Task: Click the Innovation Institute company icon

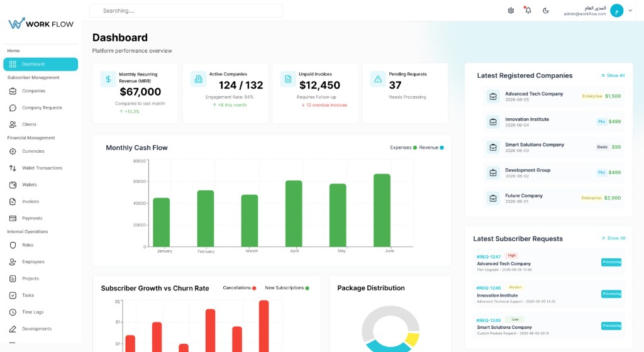Action: [493, 122]
